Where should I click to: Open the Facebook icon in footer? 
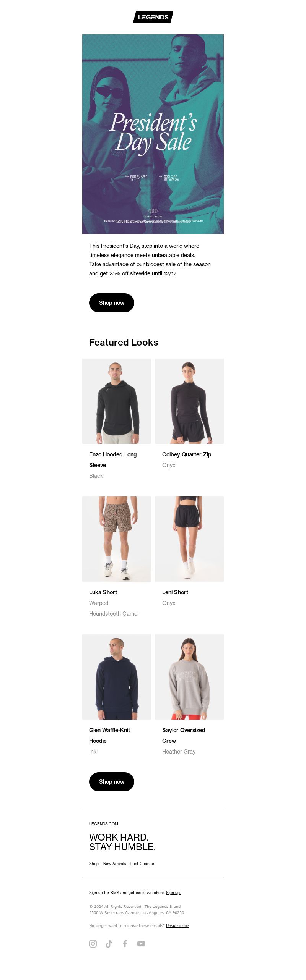tap(125, 944)
